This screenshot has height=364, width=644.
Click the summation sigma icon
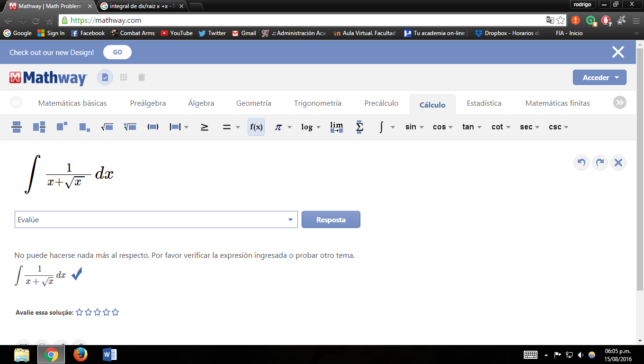pos(359,127)
